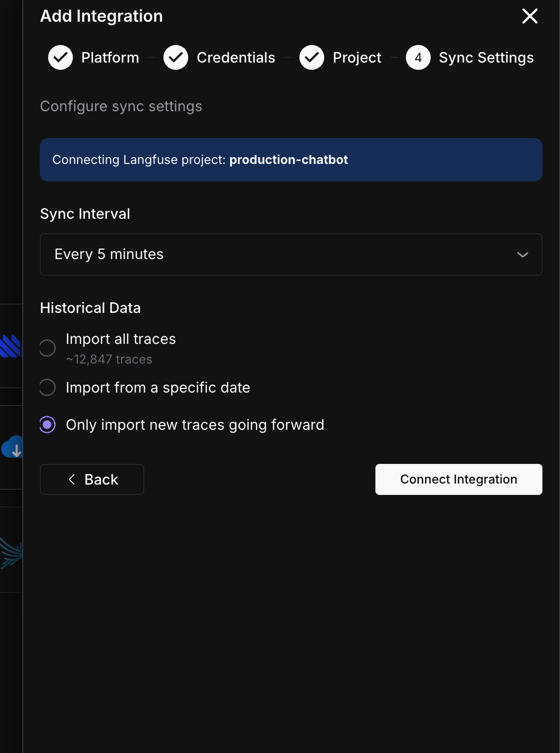
Task: Click the Platform step checkmark icon
Action: [60, 57]
